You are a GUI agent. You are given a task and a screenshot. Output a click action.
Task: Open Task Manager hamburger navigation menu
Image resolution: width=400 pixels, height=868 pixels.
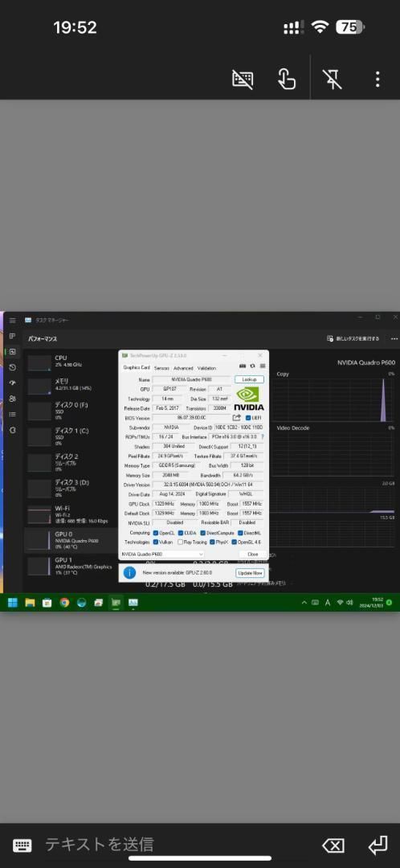click(12, 320)
